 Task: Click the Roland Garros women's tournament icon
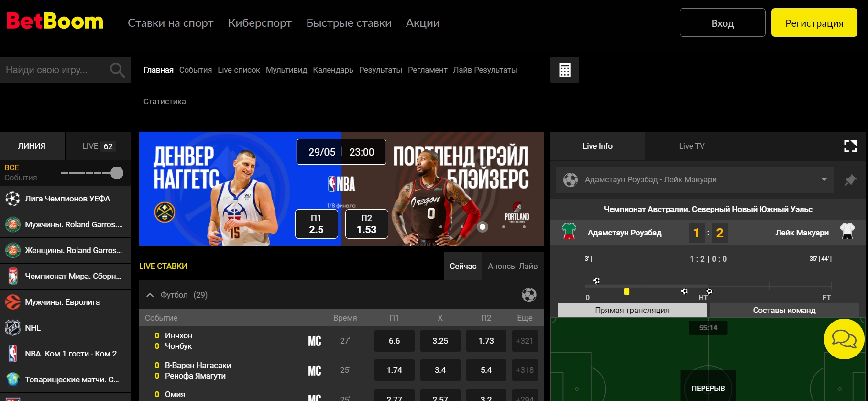point(13,250)
